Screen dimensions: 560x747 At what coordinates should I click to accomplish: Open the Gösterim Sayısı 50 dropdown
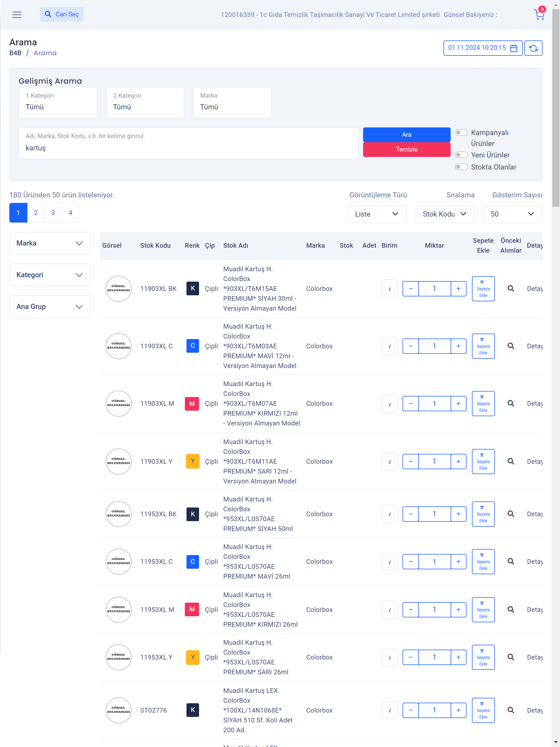tap(512, 214)
